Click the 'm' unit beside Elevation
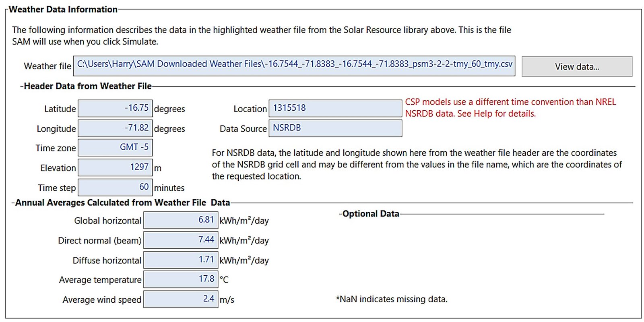 [158, 168]
